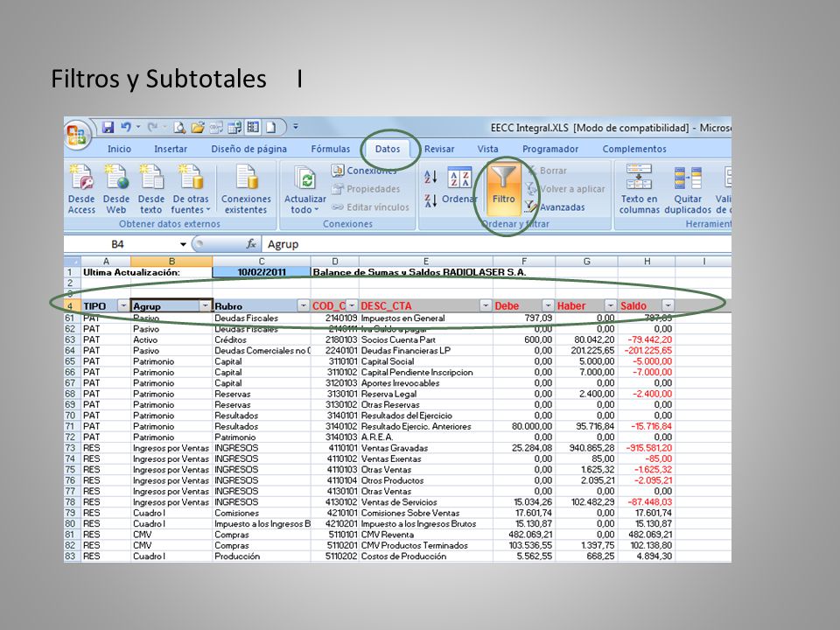Click date cell 10/02/2011
The image size is (840, 630).
tap(262, 272)
